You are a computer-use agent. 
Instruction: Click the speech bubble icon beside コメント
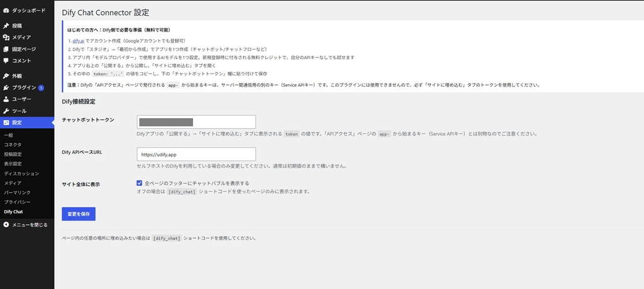click(x=6, y=61)
